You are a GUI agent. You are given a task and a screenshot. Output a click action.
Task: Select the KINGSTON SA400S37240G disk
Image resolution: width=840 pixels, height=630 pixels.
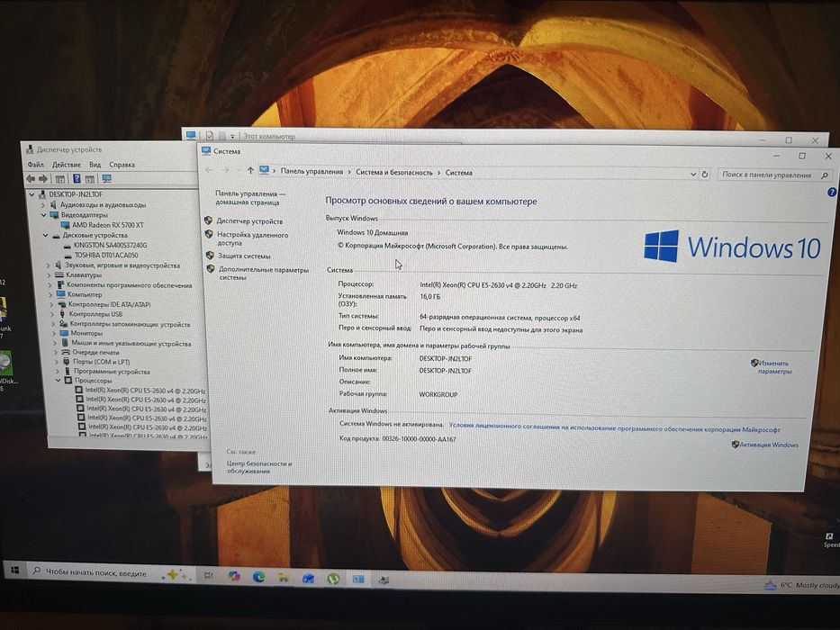(110, 245)
